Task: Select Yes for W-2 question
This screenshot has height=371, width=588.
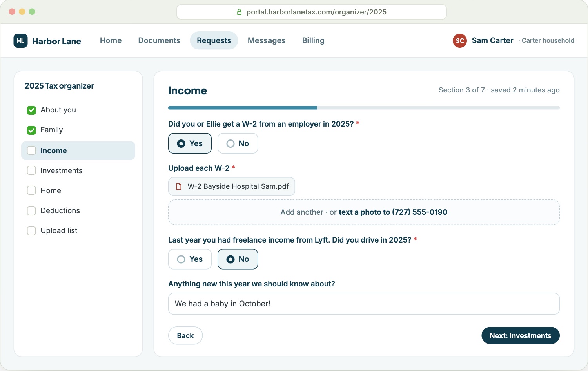Action: (190, 143)
